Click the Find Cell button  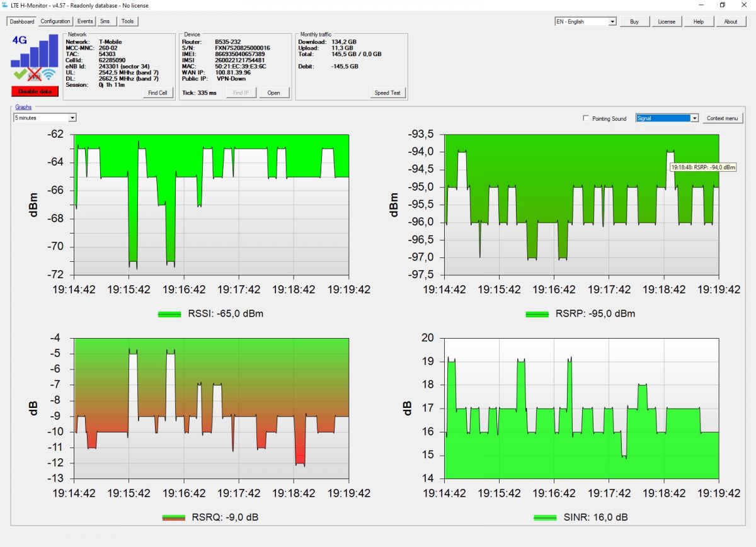click(x=157, y=93)
